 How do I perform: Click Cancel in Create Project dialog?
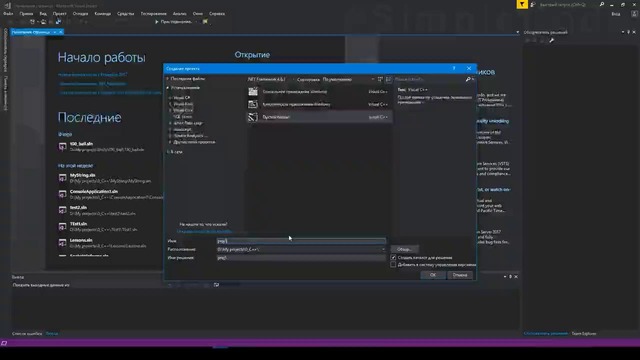tap(460, 275)
